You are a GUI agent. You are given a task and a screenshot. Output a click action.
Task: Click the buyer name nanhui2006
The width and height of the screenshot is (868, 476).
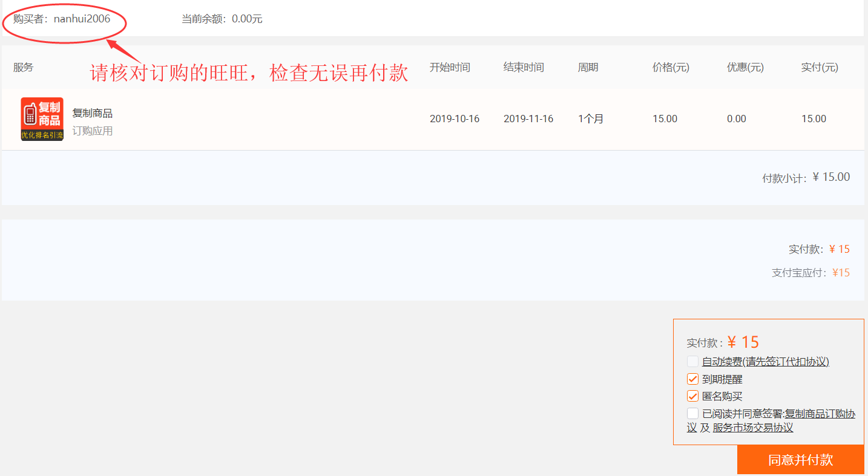pyautogui.click(x=82, y=19)
